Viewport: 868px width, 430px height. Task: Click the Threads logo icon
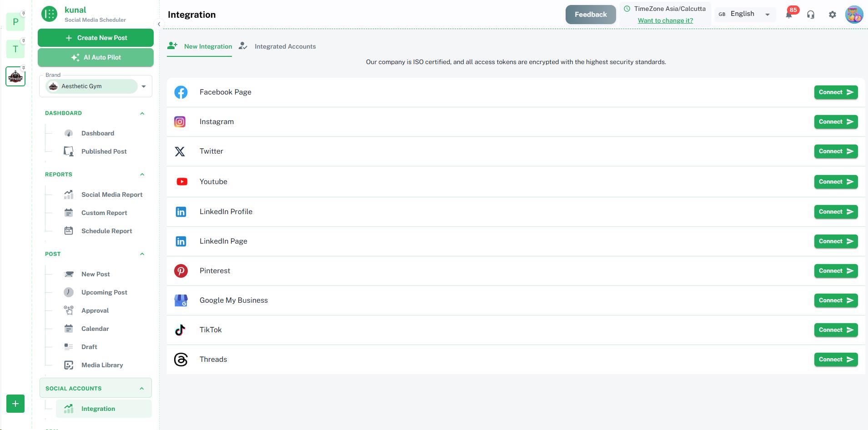181,360
